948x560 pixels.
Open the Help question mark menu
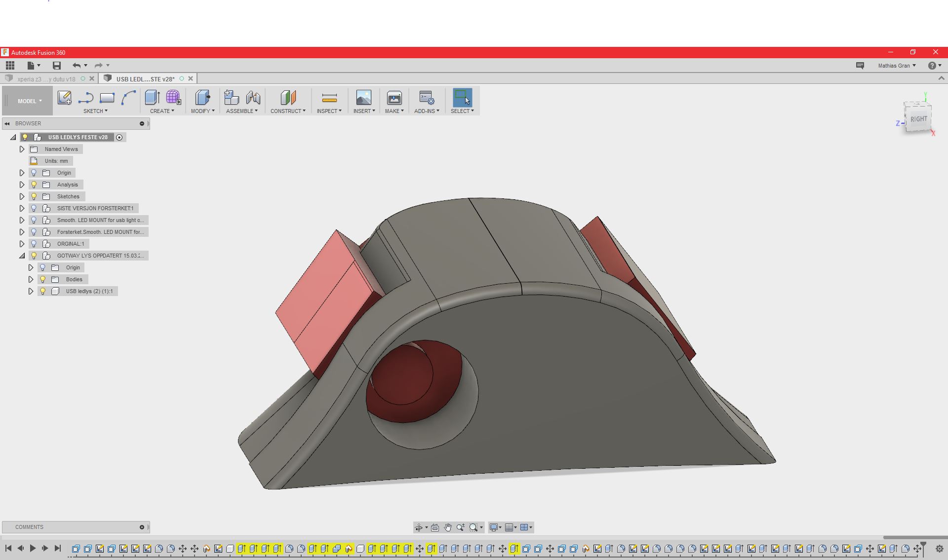coord(935,66)
